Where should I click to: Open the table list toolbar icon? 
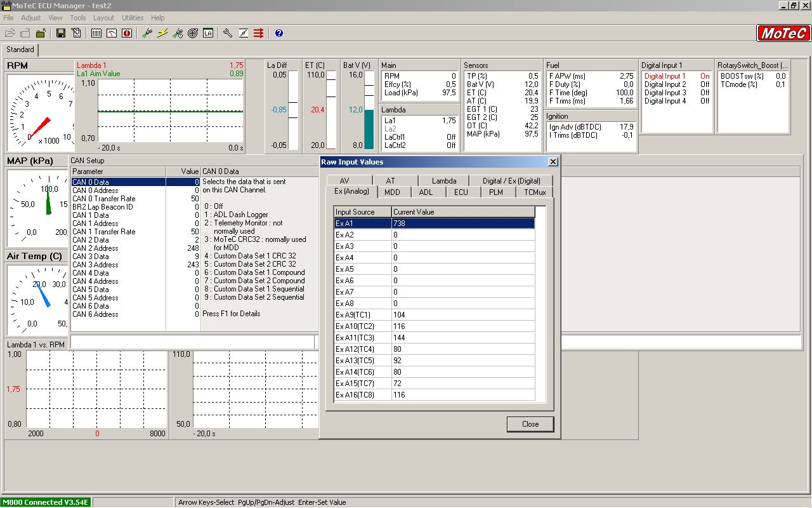(x=96, y=33)
